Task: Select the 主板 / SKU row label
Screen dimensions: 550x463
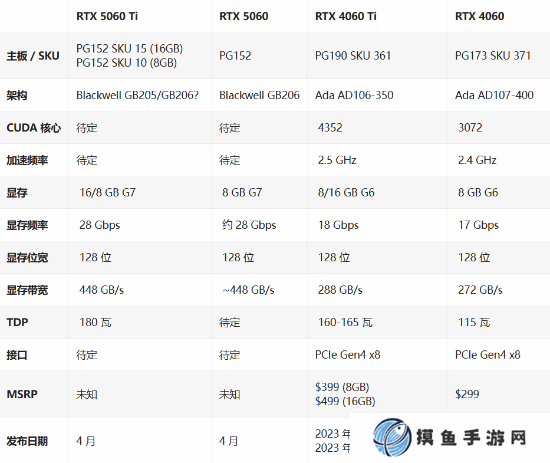Action: click(33, 56)
